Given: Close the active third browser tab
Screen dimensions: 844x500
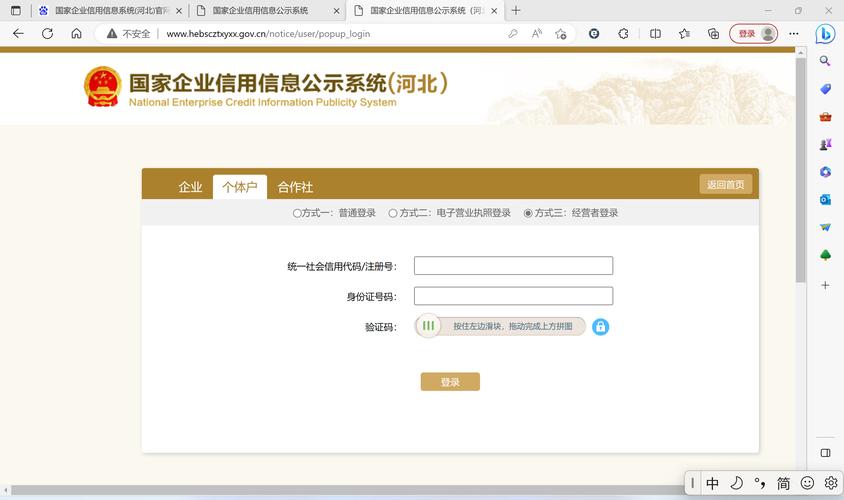Looking at the screenshot, I should (494, 11).
